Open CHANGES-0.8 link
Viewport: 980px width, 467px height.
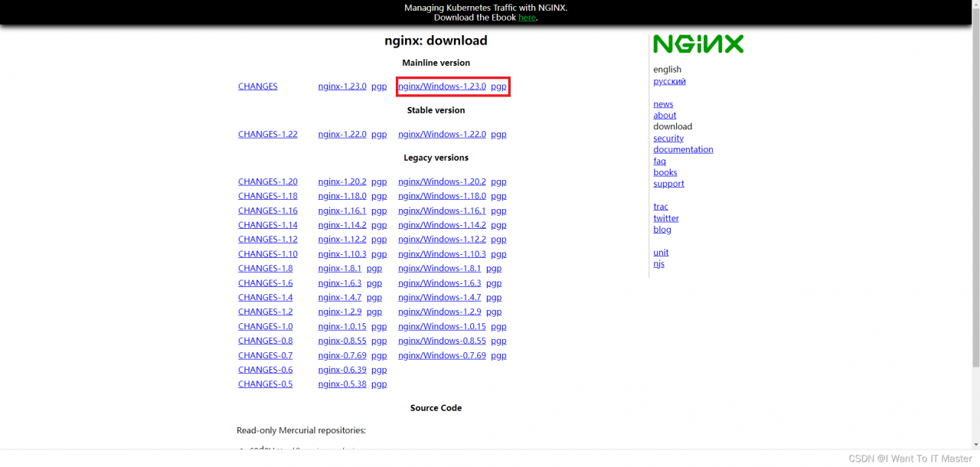tap(265, 341)
